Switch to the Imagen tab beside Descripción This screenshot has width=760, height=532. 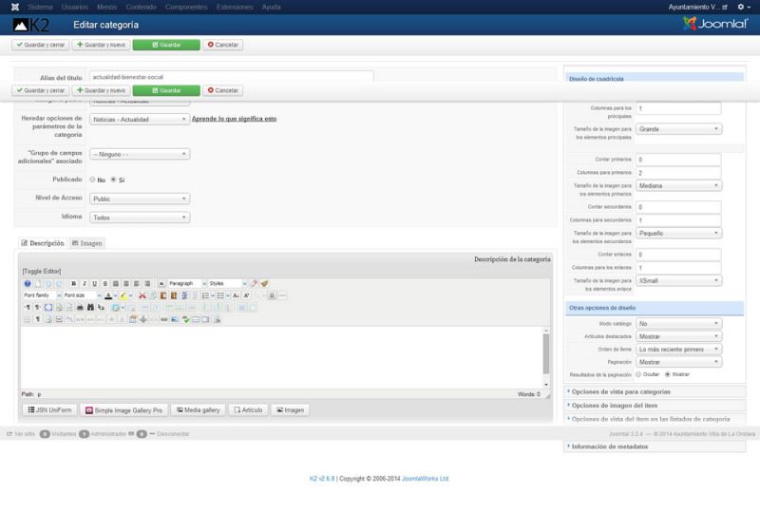click(x=87, y=243)
